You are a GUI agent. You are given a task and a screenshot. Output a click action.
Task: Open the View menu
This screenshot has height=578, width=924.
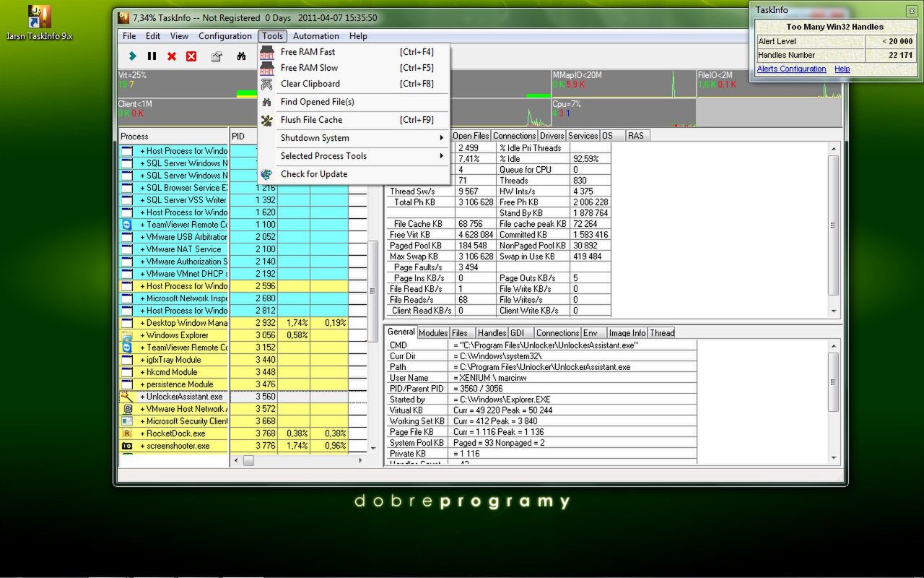pos(179,36)
